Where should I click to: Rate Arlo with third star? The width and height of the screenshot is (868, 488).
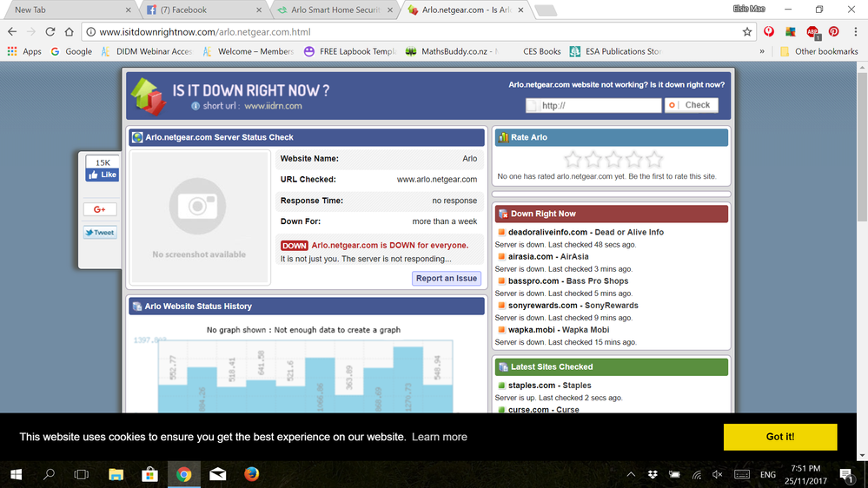(x=613, y=160)
